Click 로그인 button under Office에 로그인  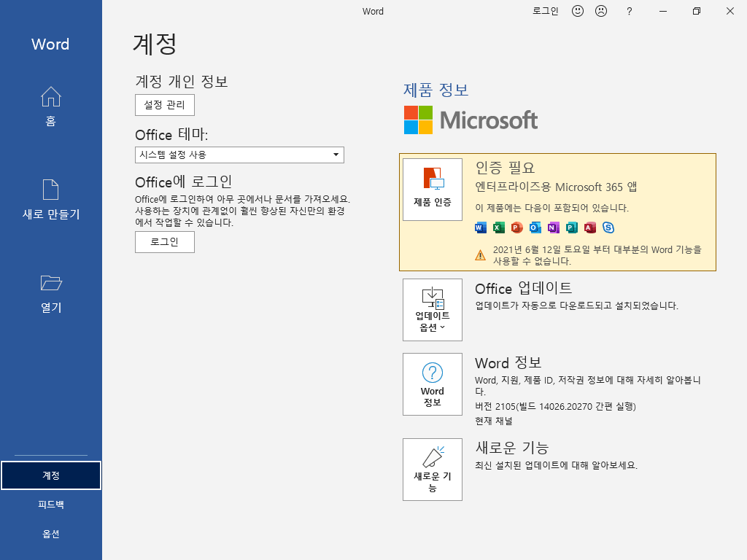pos(165,242)
